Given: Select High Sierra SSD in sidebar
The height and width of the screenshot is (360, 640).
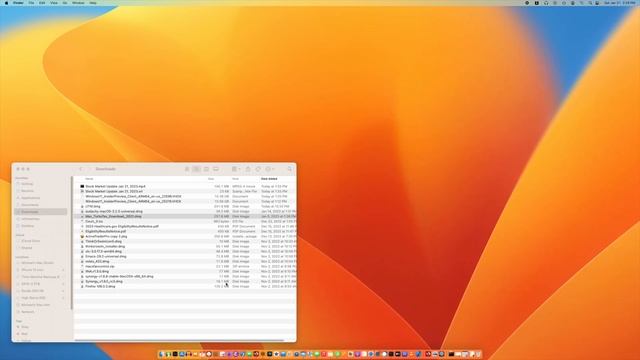Looking at the screenshot, I should coord(33,298).
